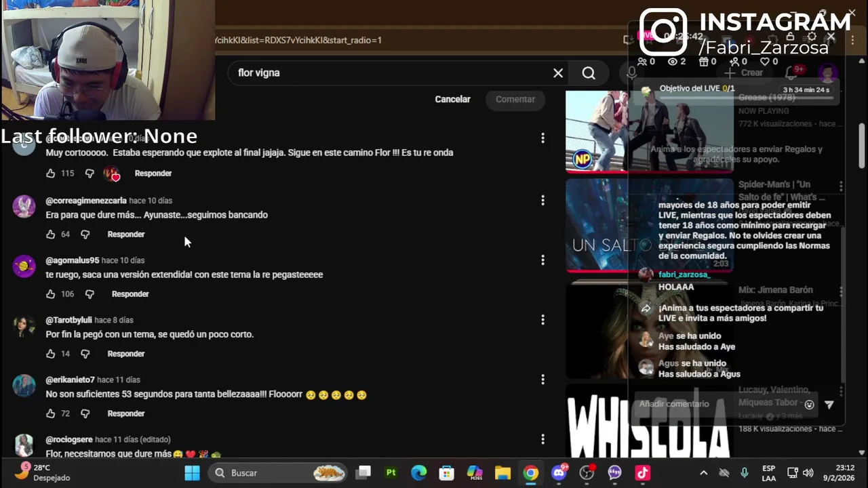
Task: Clear the 'flor vigna' search text
Action: (558, 73)
